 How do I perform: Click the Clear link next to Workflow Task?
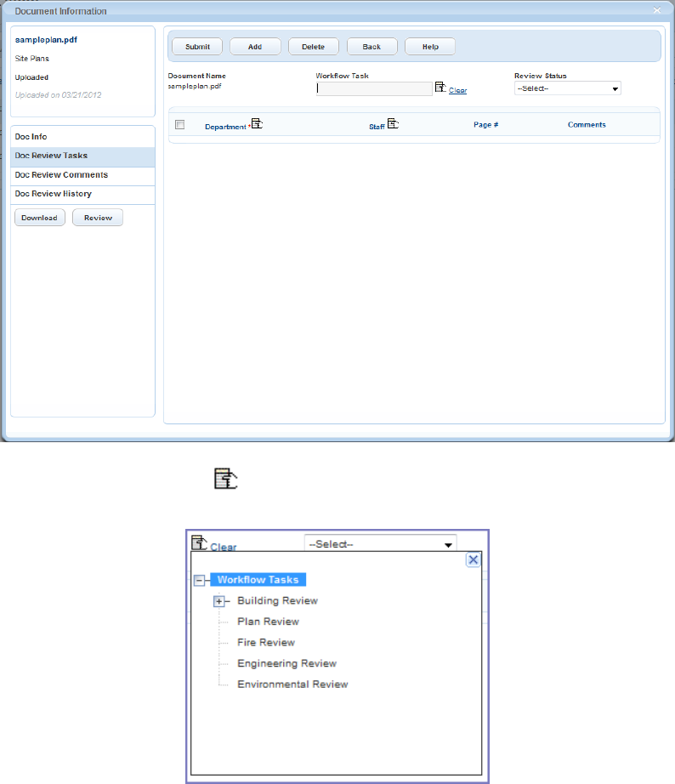pyautogui.click(x=457, y=90)
